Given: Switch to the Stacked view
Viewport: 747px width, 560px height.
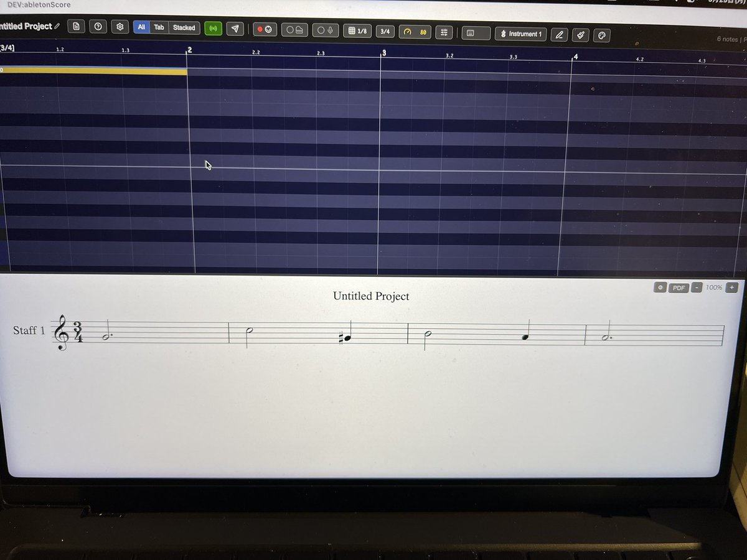Looking at the screenshot, I should [184, 27].
